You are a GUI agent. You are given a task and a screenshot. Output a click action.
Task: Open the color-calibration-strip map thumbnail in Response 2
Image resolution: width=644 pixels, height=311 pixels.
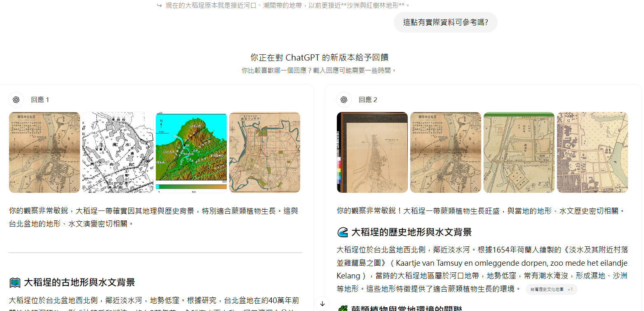[x=372, y=152]
